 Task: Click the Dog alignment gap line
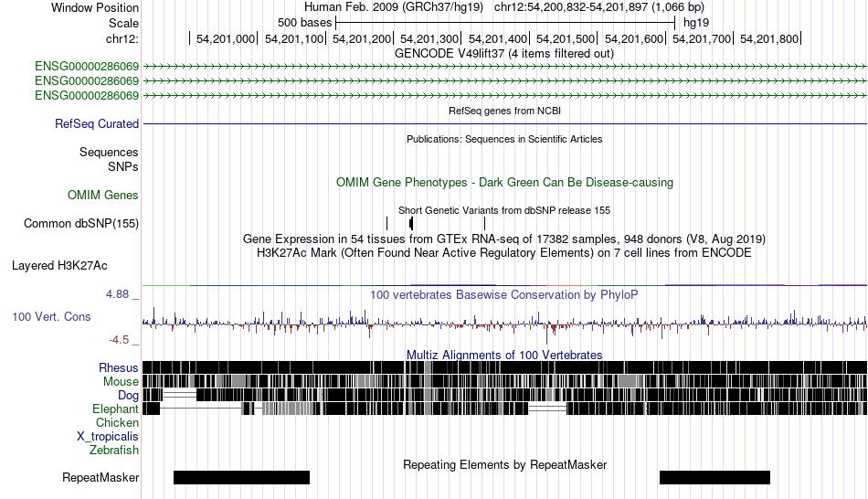(180, 395)
